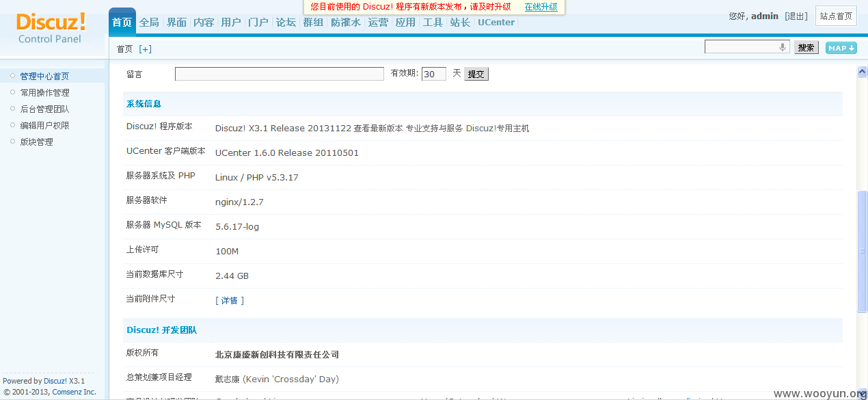Click the 搜索 search button
Viewport: 868px width, 400px height.
pos(806,47)
